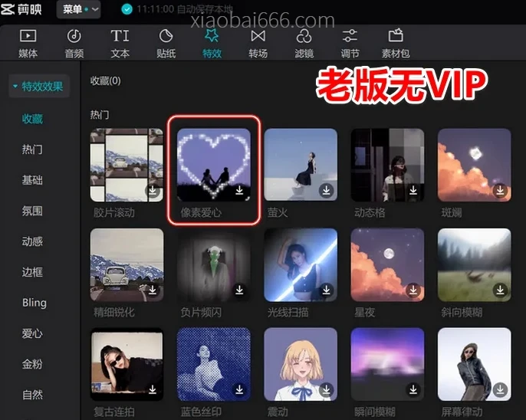The height and width of the screenshot is (420, 526).
Task: Click the auto-save checkmark status icon
Action: (127, 9)
